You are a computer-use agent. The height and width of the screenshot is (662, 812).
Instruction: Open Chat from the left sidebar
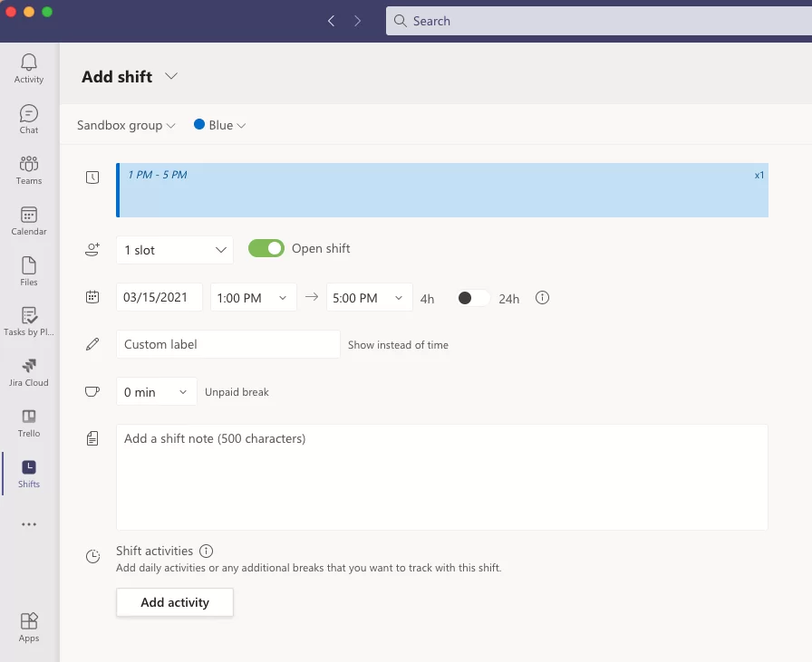(x=28, y=119)
